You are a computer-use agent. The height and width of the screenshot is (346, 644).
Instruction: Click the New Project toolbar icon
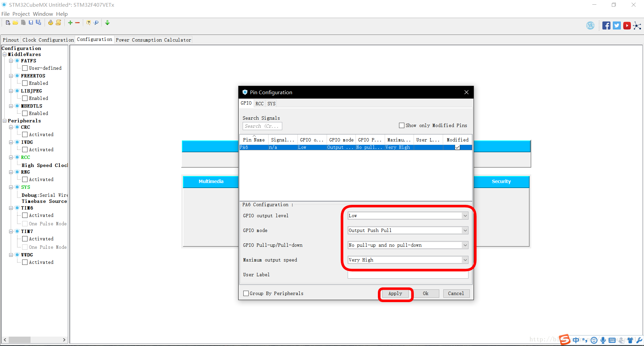point(8,22)
